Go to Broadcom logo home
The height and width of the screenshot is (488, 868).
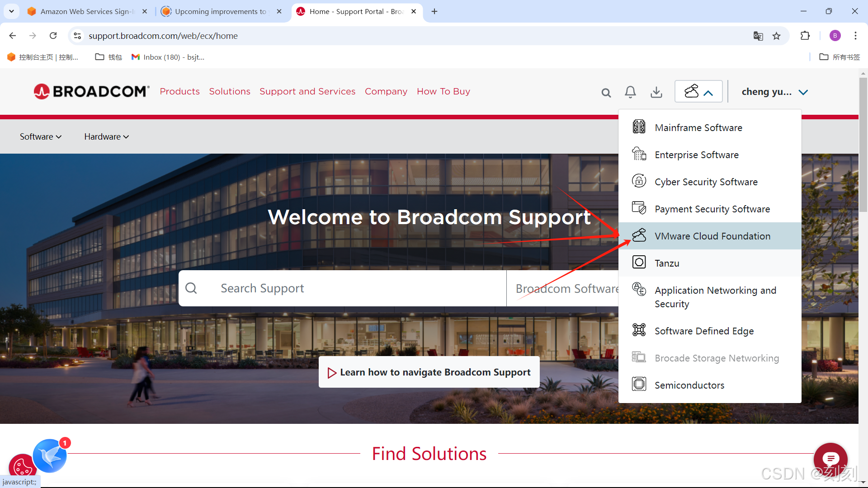pos(91,91)
